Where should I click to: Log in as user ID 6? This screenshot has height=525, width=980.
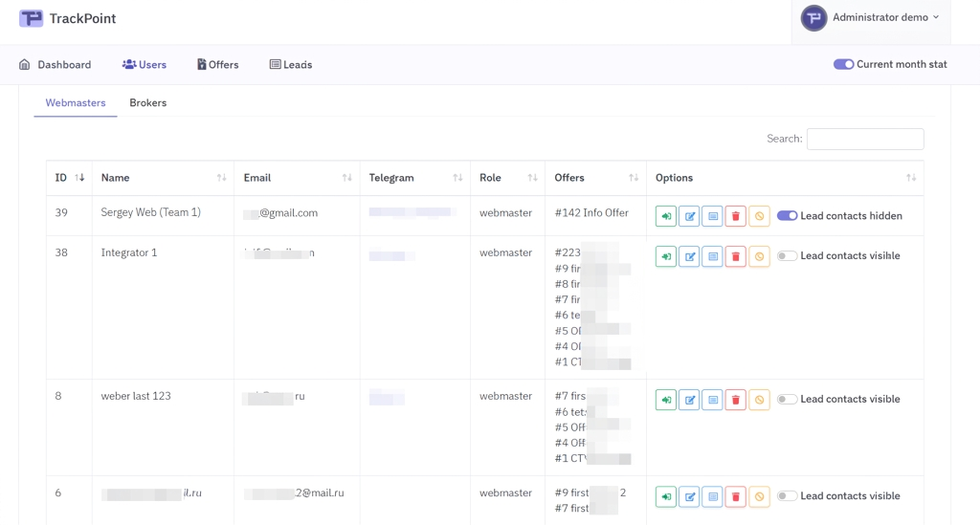tap(666, 496)
